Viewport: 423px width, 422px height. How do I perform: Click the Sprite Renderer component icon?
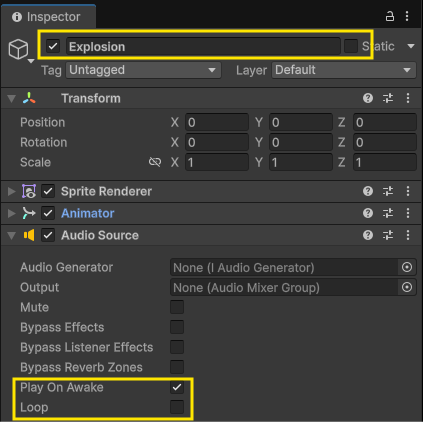[x=29, y=191]
